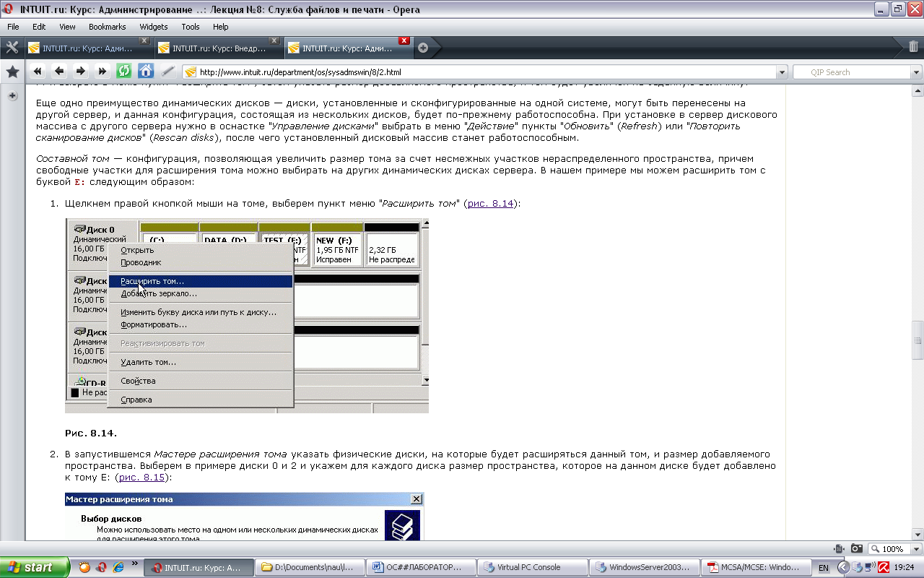The image size is (924, 578).
Task: Open the Windows Start menu
Action: (x=35, y=567)
